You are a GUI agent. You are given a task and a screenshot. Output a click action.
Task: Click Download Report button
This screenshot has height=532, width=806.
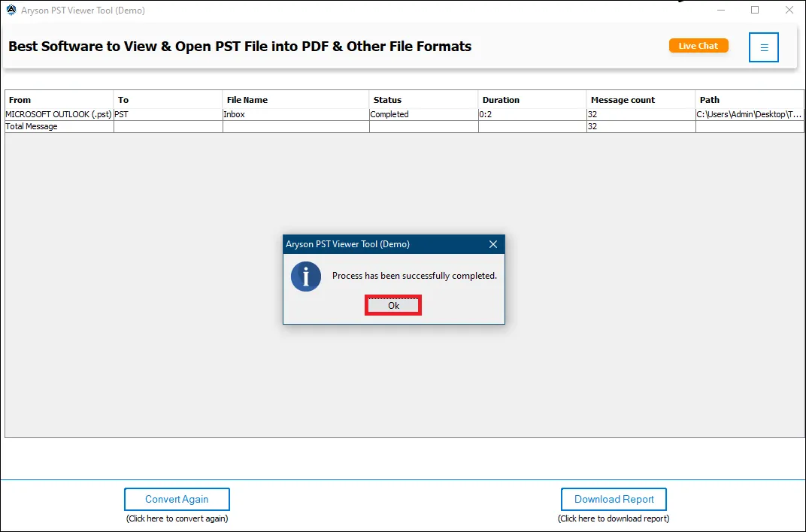pos(614,499)
